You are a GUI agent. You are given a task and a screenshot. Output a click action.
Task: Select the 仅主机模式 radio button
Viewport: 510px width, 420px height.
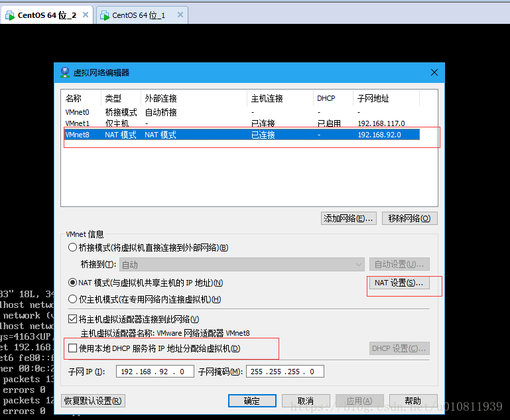point(72,299)
